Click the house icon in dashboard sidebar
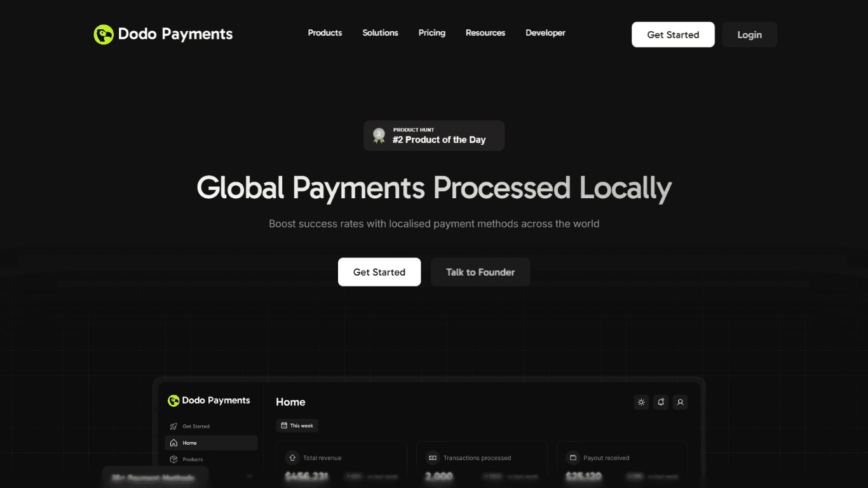Screen dimensions: 868x488 point(173,443)
